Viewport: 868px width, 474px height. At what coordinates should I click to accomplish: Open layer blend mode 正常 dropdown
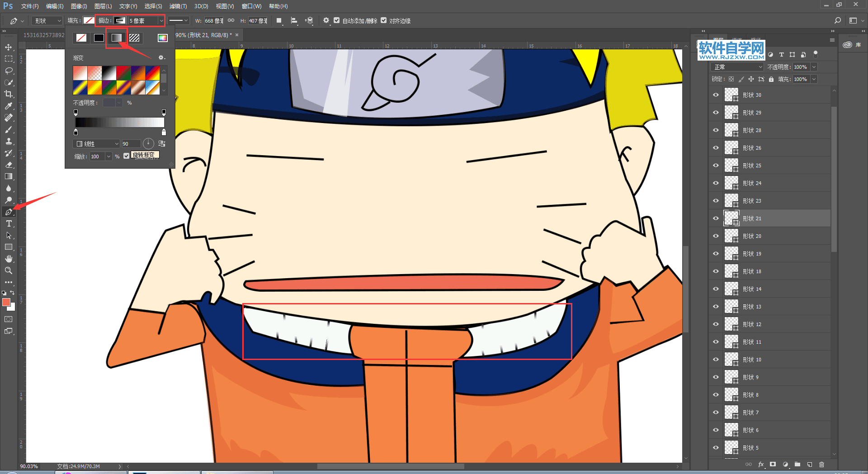[737, 67]
